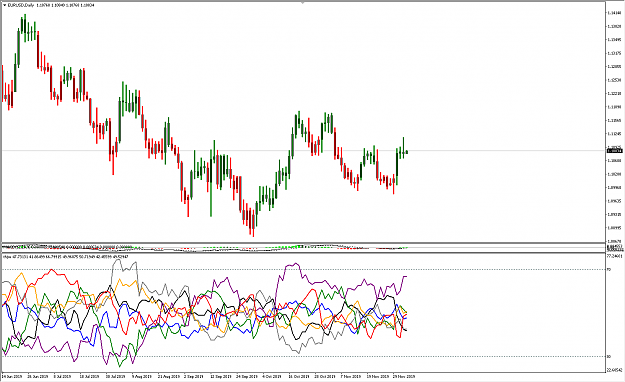Click the '12 Sep 2019' date label
This screenshot has height=382, width=625.
(220, 376)
